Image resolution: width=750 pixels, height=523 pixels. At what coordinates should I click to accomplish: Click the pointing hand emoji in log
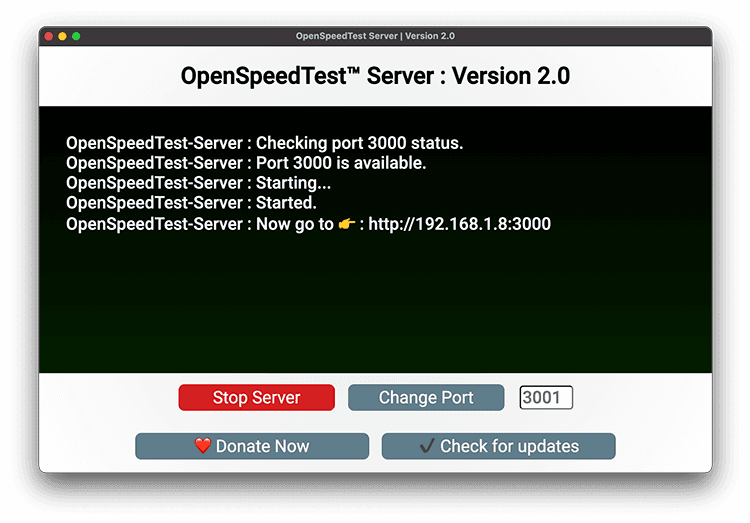pyautogui.click(x=347, y=224)
